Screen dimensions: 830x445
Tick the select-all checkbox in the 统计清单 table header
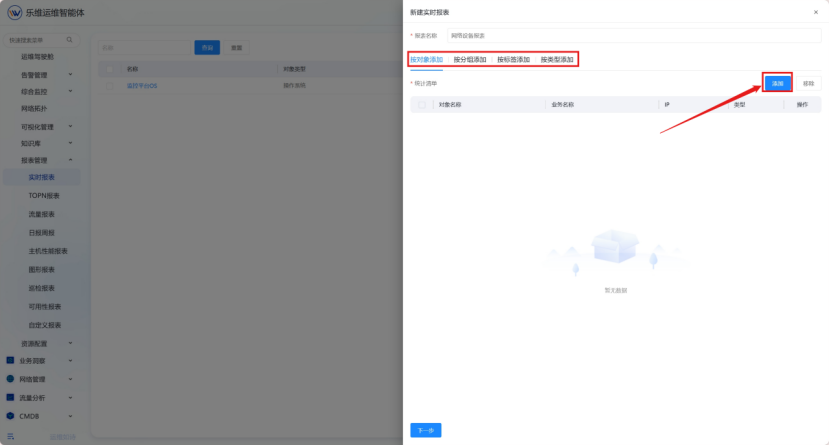pyautogui.click(x=421, y=105)
